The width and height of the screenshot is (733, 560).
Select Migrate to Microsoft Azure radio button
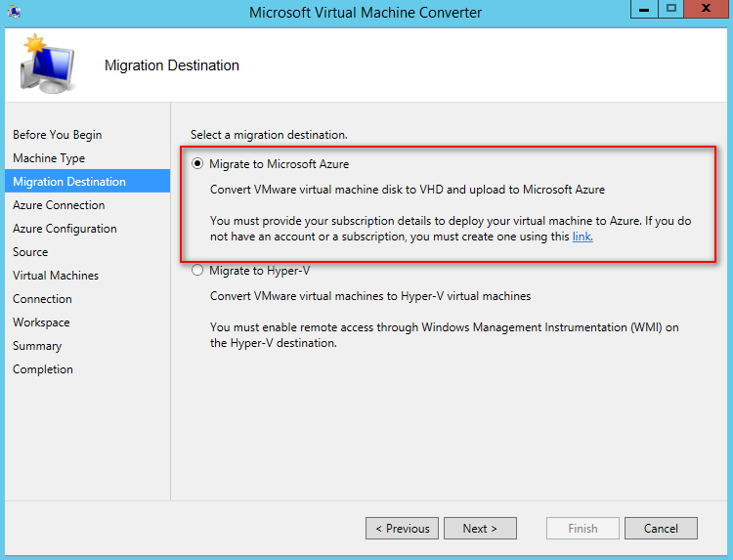coord(197,163)
